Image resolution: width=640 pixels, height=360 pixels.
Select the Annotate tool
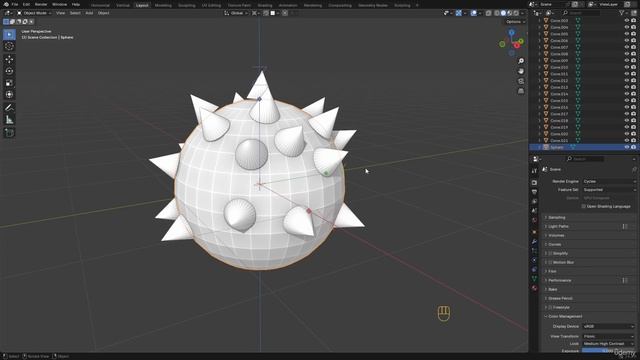click(x=9, y=108)
